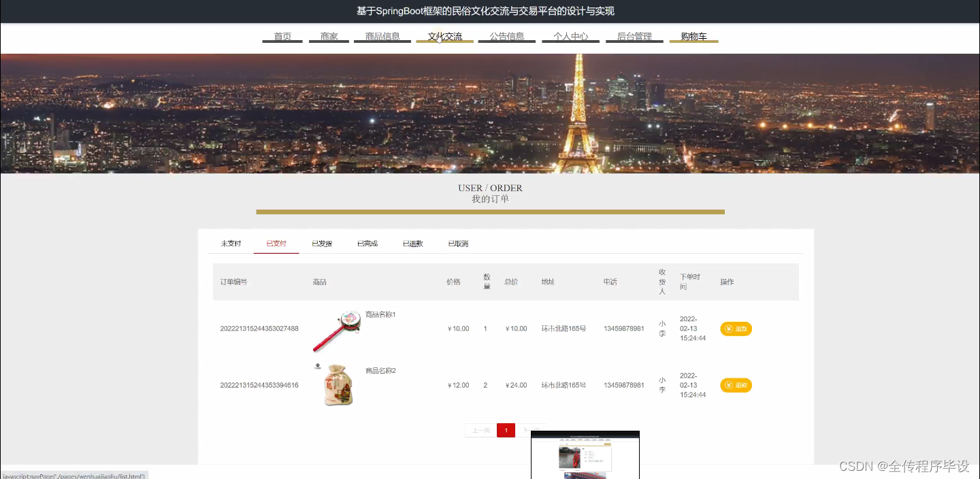
Task: Open the 购物车 shopping cart
Action: click(693, 37)
